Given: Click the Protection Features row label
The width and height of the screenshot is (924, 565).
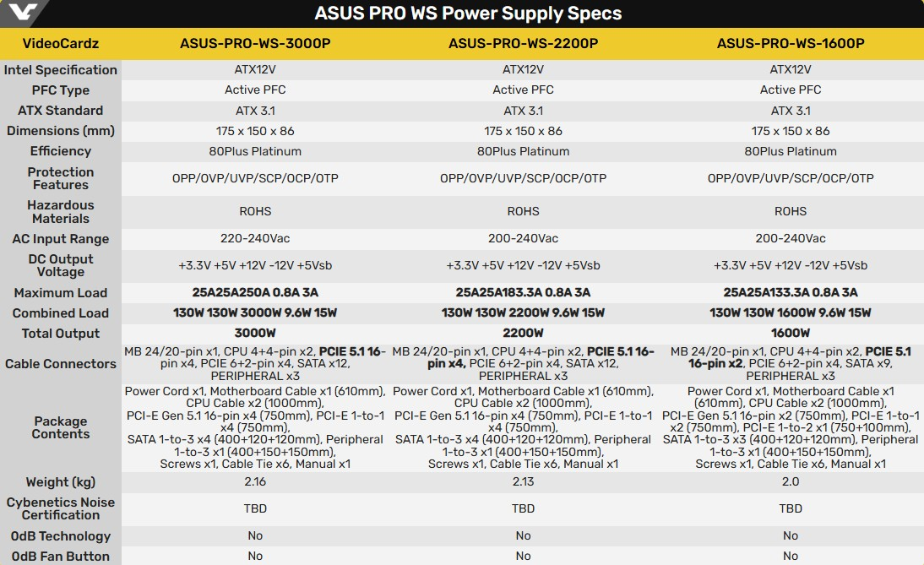Looking at the screenshot, I should pos(61,178).
